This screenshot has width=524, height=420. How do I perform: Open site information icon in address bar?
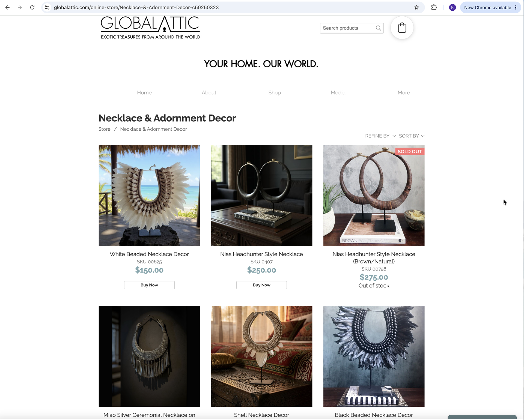[47, 7]
